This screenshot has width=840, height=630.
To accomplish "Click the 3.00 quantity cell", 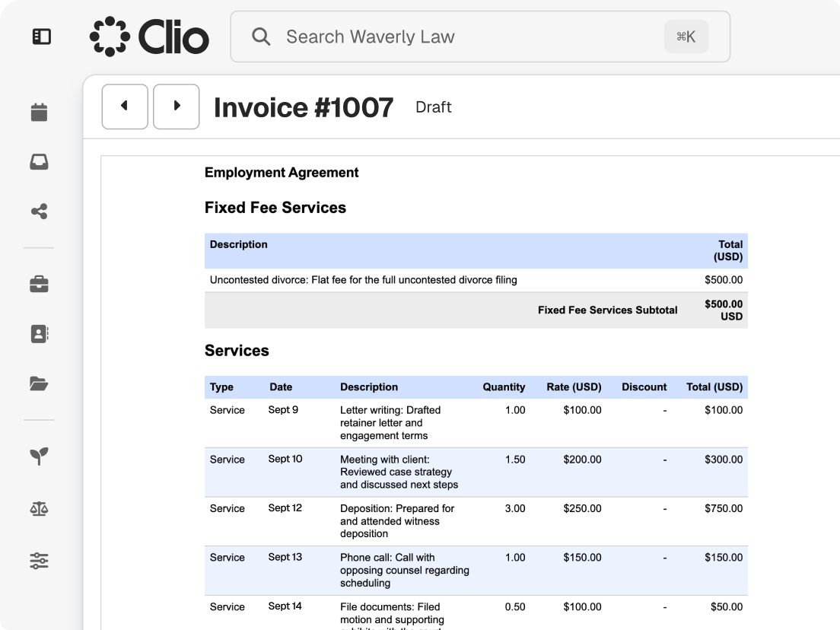I will (515, 508).
